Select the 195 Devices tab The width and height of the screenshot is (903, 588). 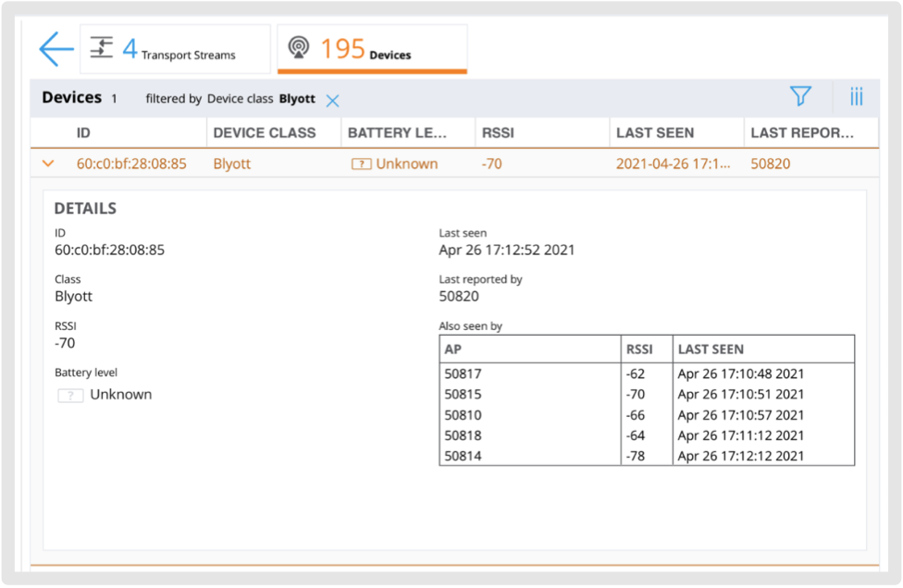click(x=372, y=49)
